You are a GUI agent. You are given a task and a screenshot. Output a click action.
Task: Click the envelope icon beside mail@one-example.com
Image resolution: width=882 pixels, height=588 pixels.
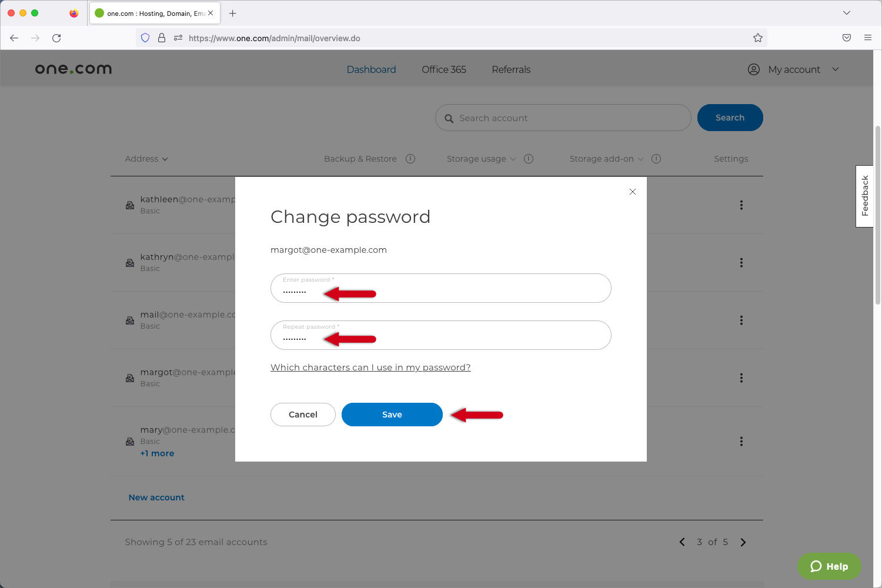(x=130, y=320)
